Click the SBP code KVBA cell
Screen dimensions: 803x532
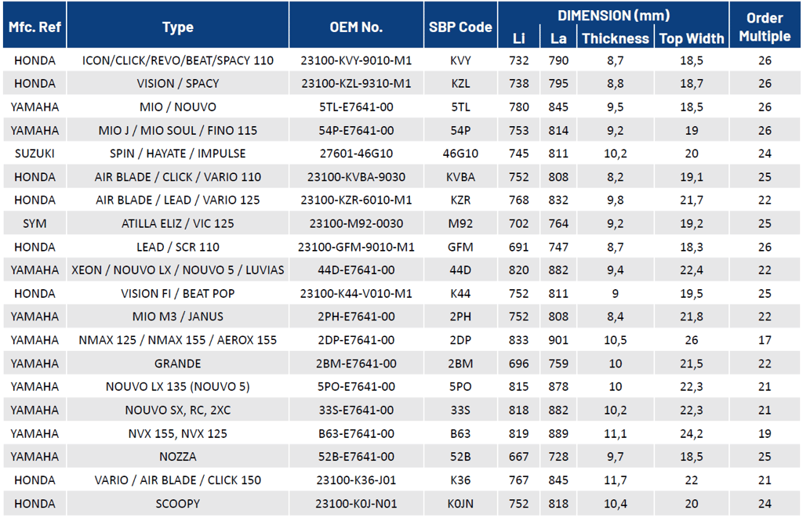[x=460, y=177]
